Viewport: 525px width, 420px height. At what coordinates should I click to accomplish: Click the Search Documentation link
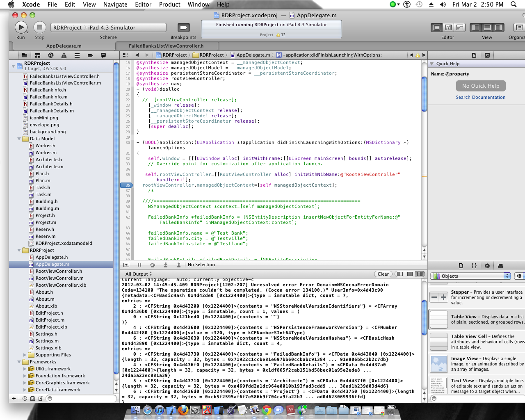(481, 97)
